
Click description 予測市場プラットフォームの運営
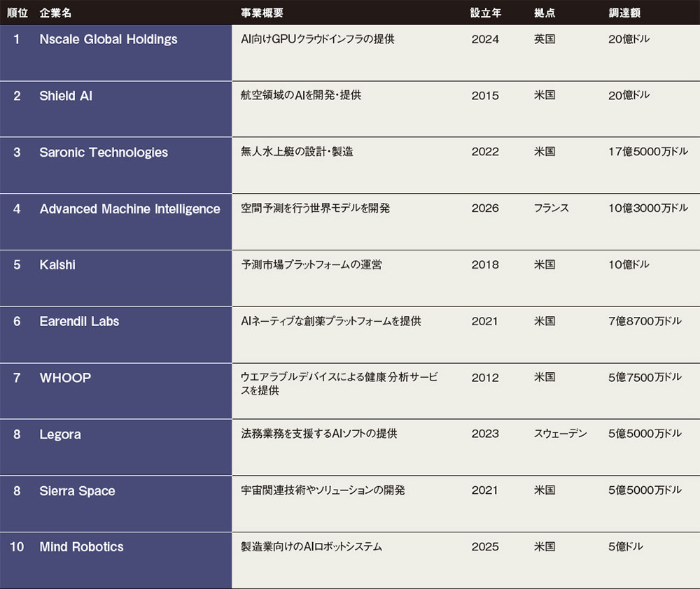(x=311, y=264)
